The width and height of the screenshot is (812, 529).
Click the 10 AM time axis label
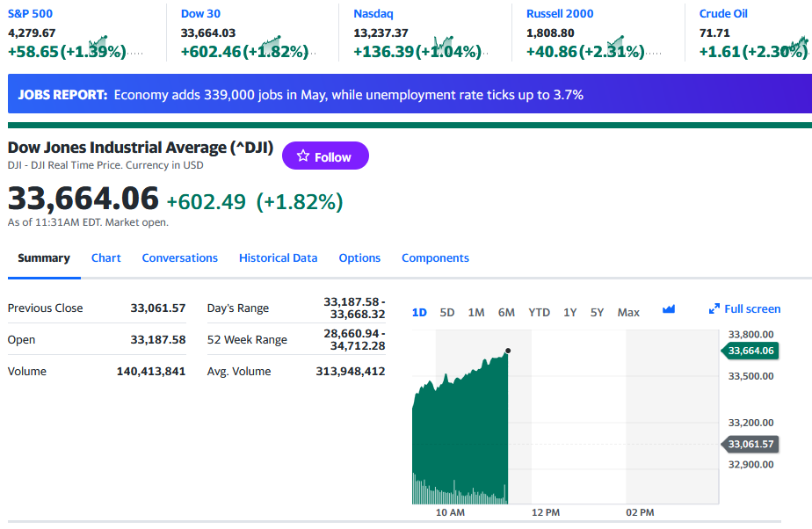(x=450, y=512)
